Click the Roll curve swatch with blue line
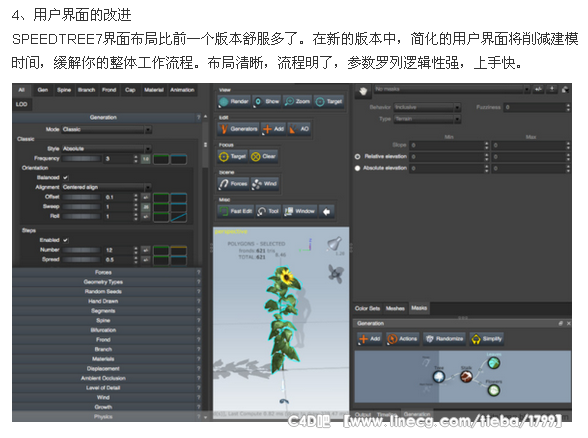588x438 pixels. pyautogui.click(x=178, y=217)
